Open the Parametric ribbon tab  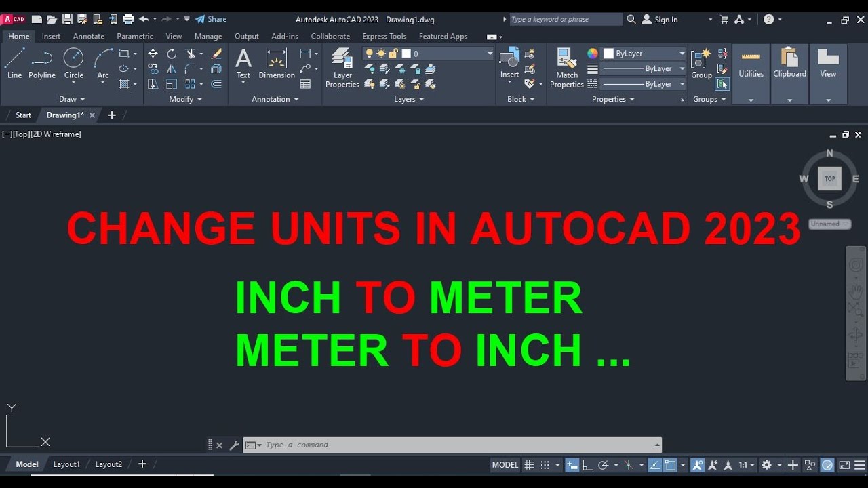click(135, 37)
